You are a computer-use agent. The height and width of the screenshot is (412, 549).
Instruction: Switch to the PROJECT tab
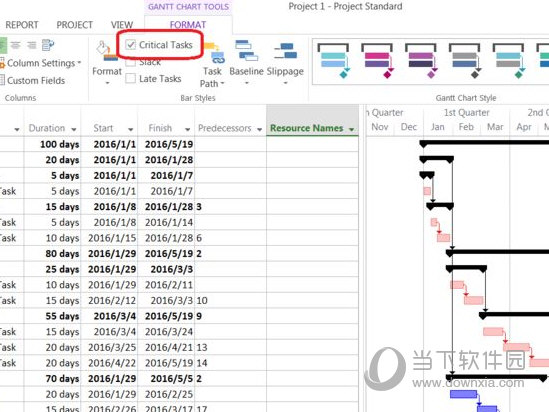click(x=75, y=25)
